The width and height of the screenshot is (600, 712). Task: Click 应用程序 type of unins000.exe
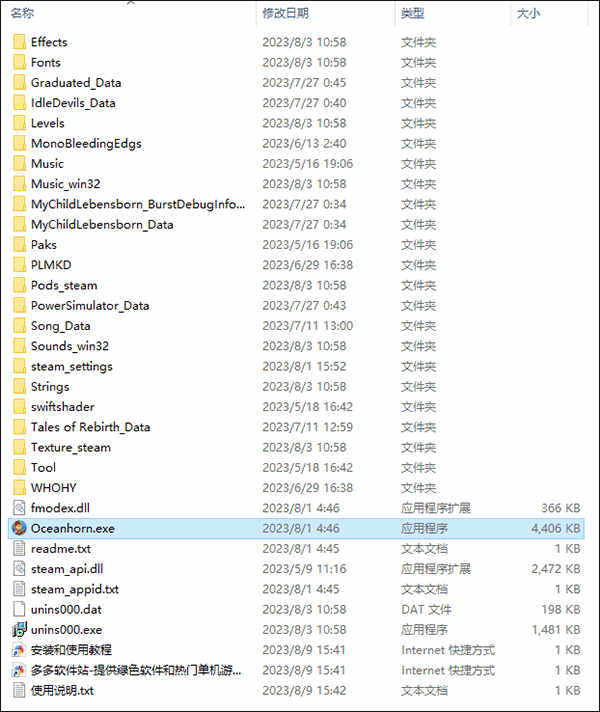click(x=424, y=630)
